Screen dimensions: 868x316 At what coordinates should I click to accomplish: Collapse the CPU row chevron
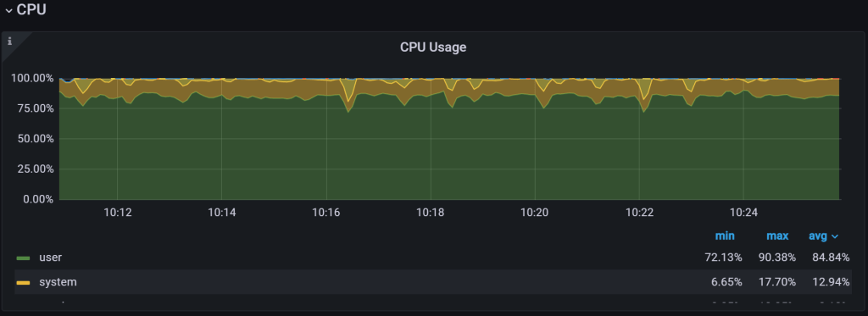click(x=8, y=10)
